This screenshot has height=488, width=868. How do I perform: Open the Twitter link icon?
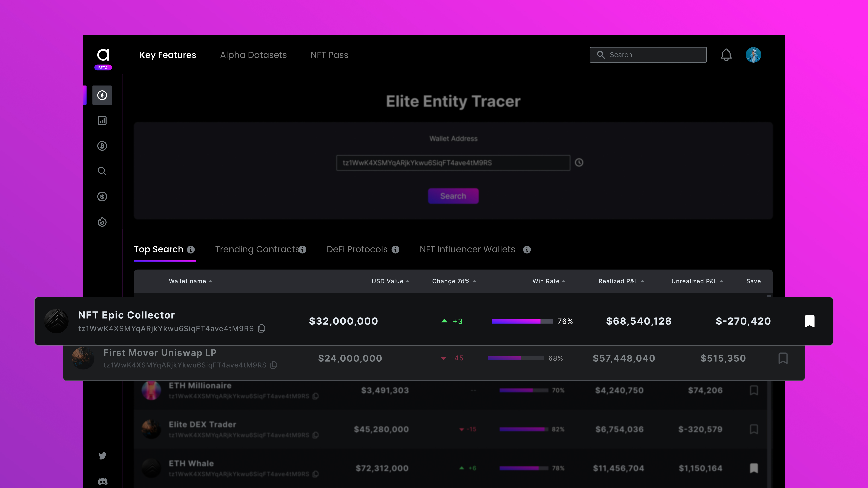tap(102, 456)
